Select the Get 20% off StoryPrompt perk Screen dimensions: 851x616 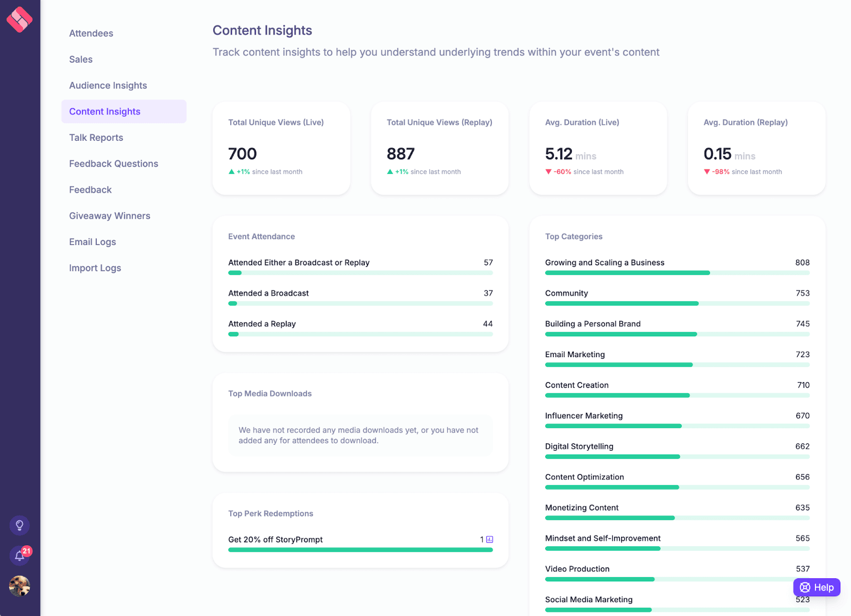coord(276,539)
